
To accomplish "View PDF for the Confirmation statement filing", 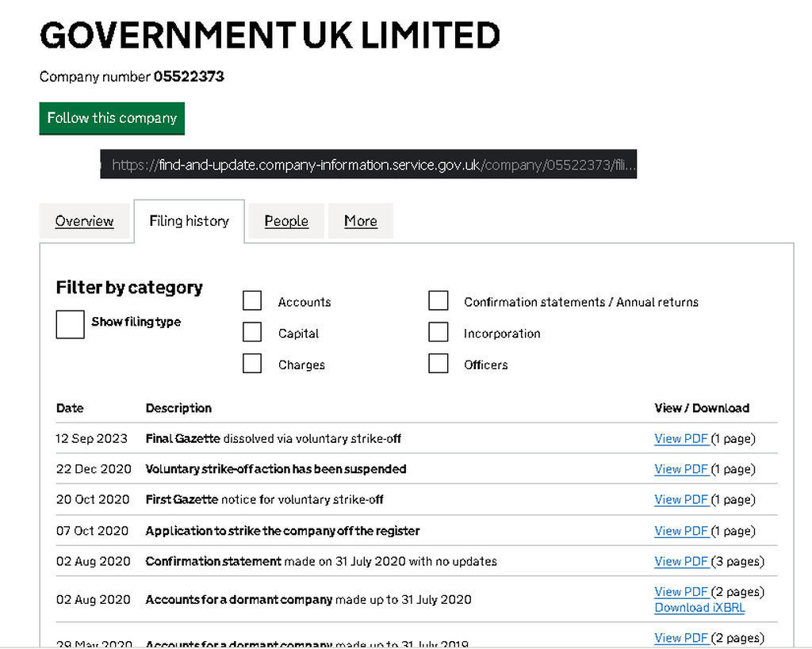I will pos(680,561).
